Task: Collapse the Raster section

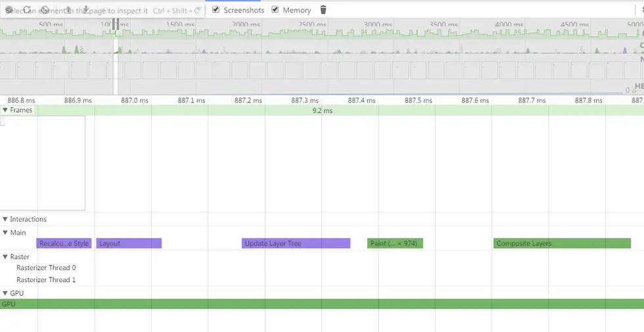Action: point(5,257)
